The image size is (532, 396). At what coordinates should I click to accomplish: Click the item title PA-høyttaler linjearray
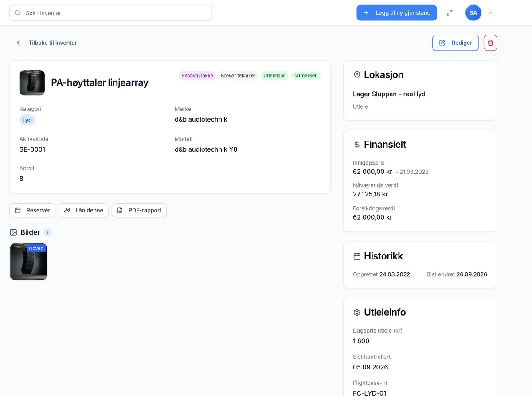[100, 82]
